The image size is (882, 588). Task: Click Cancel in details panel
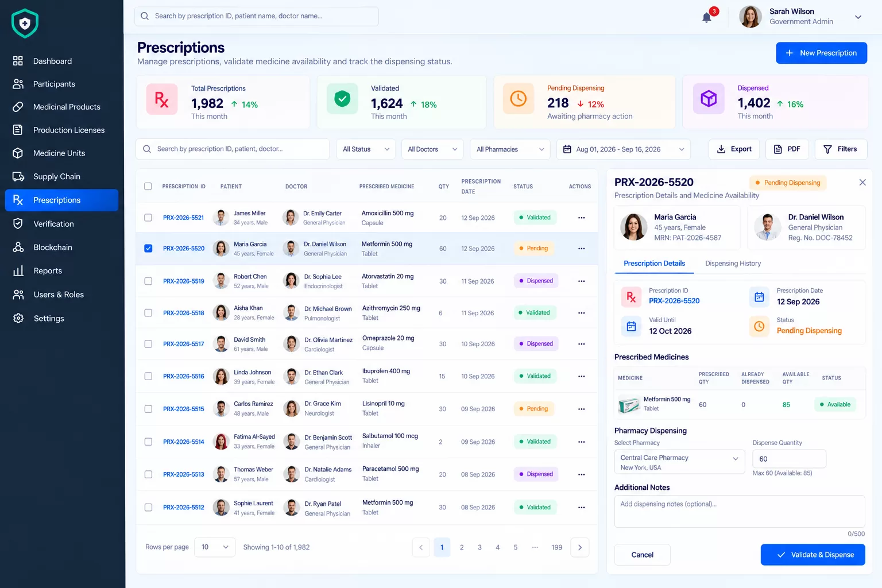[642, 555]
